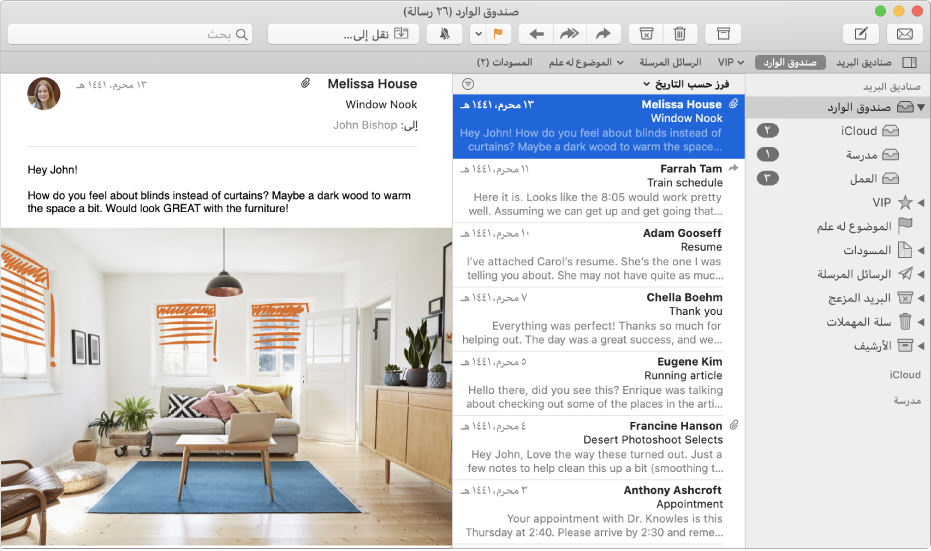This screenshot has width=931, height=551.
Task: Open Trash icon in sidebar
Action: (x=905, y=321)
